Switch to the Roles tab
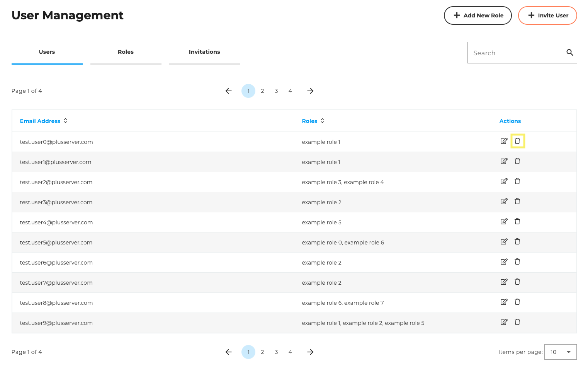The height and width of the screenshot is (369, 588). pyautogui.click(x=126, y=52)
